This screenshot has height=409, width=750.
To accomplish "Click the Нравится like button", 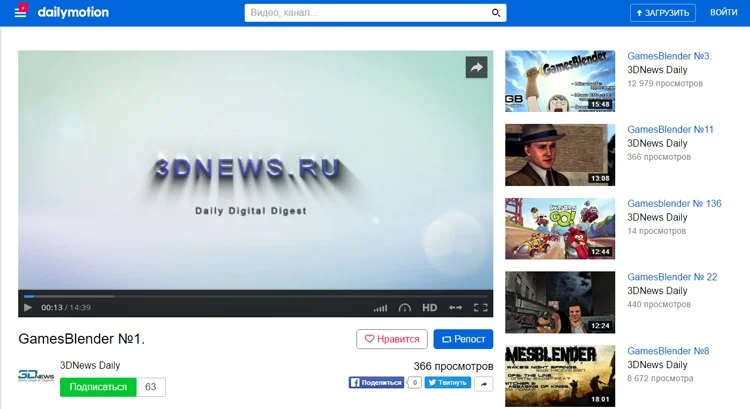I will tap(392, 339).
